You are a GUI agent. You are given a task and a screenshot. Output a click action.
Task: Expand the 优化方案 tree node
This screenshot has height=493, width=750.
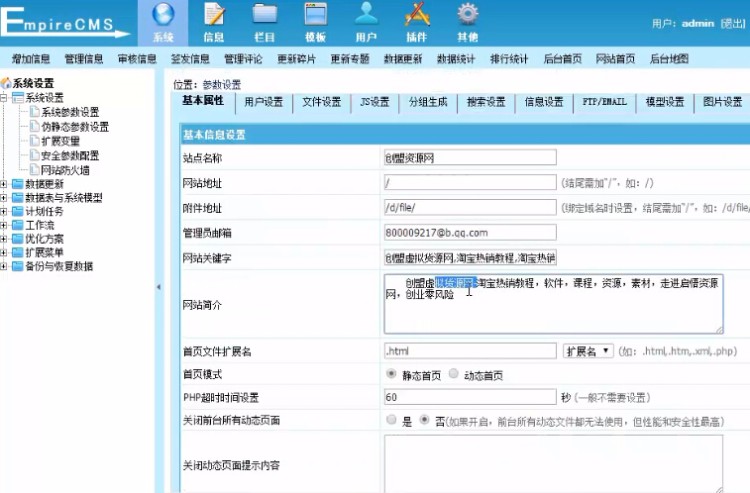click(x=4, y=239)
